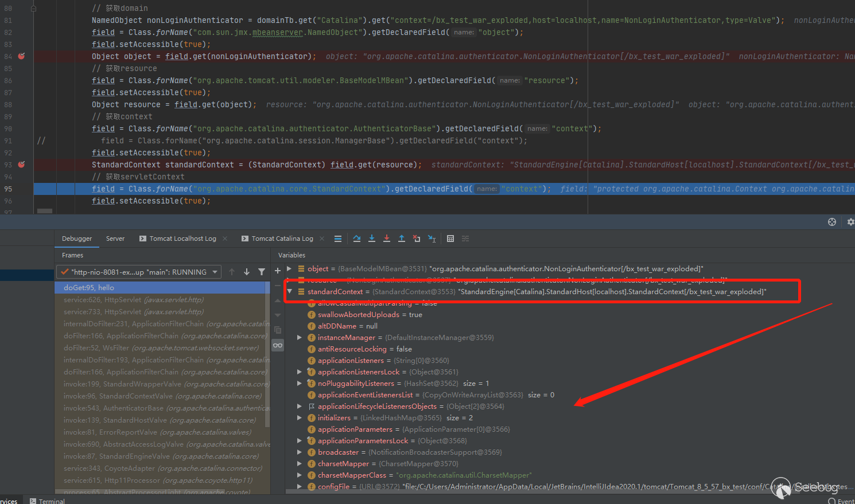Click the debug panel settings gear icon
Screen dimensions: 855x504
pos(850,222)
